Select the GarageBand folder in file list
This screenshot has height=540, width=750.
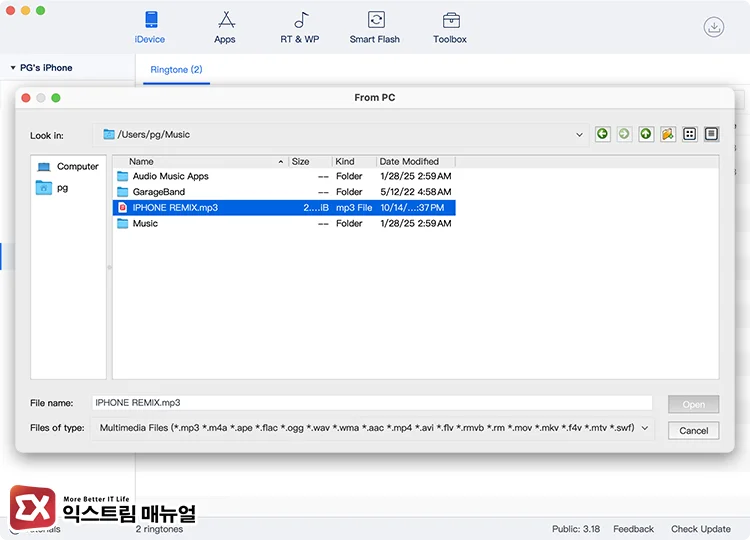(158, 192)
